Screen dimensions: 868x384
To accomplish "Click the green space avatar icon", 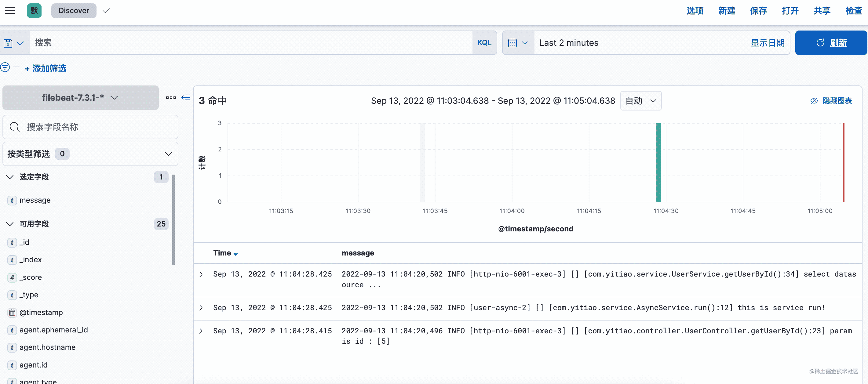I will click(x=34, y=11).
